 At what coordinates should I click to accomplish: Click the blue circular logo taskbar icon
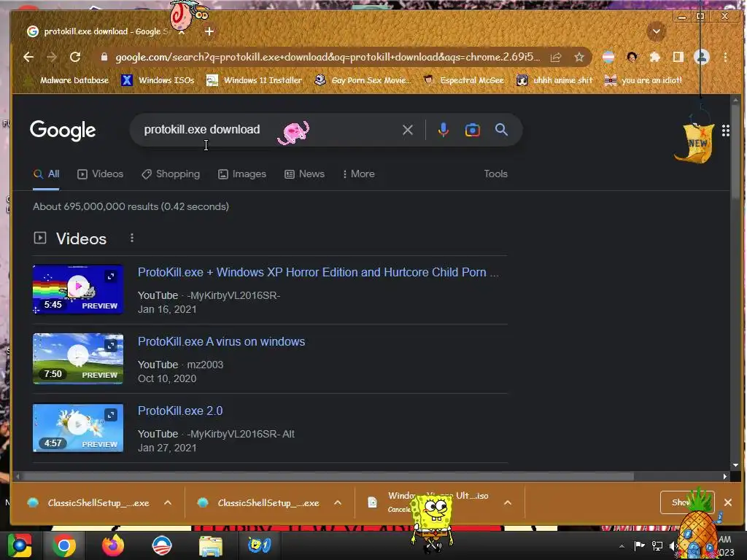coord(161,545)
